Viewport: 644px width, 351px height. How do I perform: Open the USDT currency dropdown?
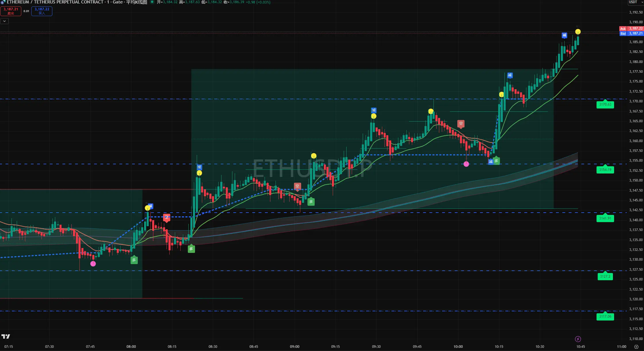635,2
